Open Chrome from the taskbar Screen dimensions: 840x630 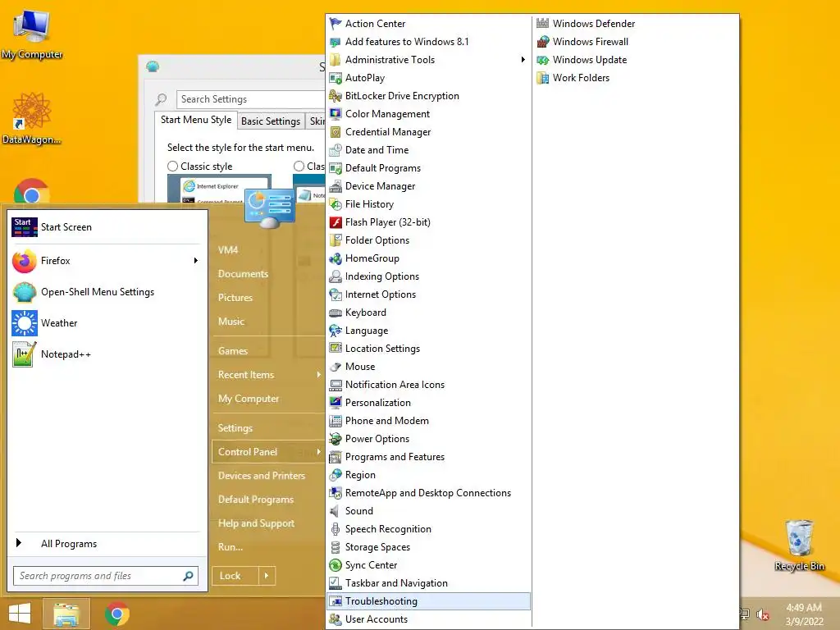pos(117,614)
